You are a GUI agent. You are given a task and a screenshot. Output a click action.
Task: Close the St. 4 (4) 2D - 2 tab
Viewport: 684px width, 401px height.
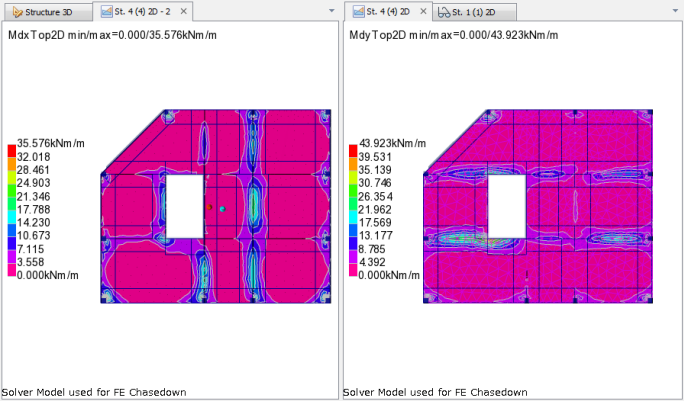(x=184, y=11)
